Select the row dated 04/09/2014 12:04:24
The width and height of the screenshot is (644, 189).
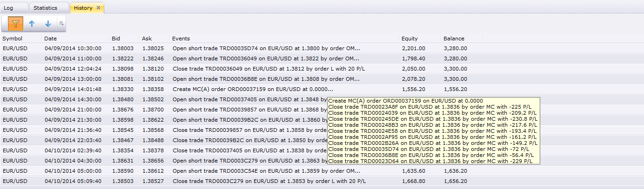tap(322, 69)
